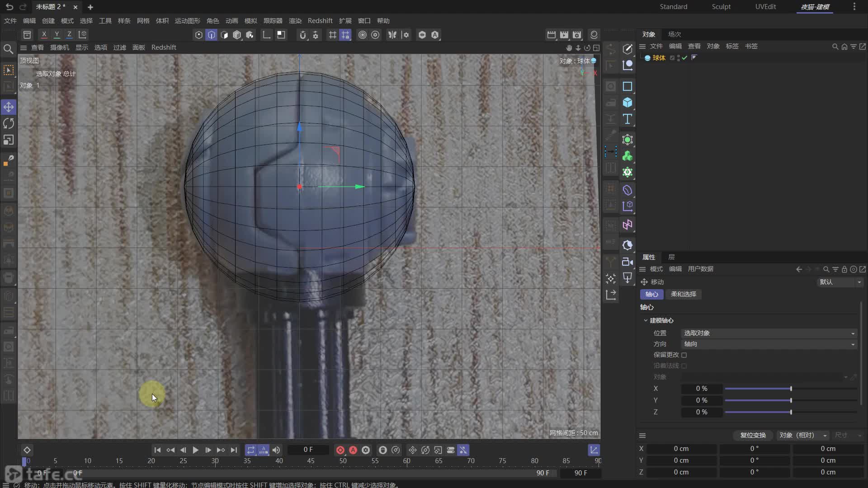868x488 pixels.
Task: Open the 对象 (相对) coordinate dropdown
Action: click(803, 435)
